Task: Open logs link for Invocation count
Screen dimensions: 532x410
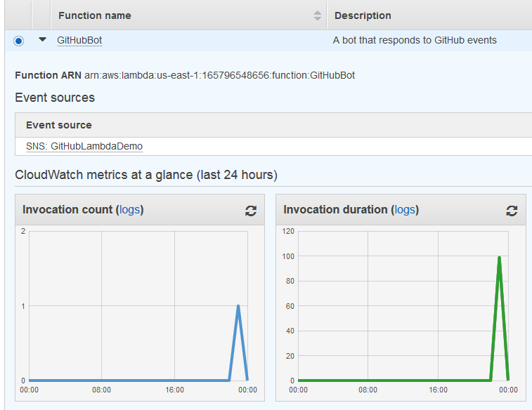Action: 129,210
